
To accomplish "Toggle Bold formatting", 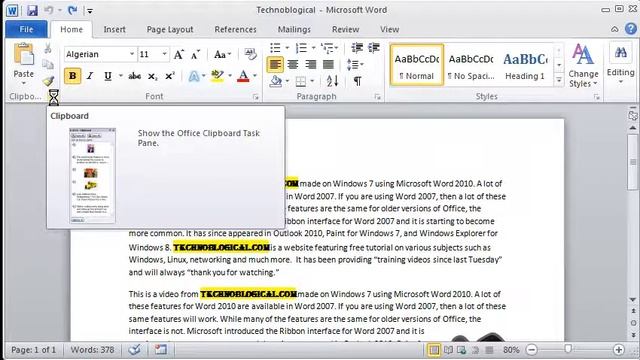I will click(x=72, y=76).
